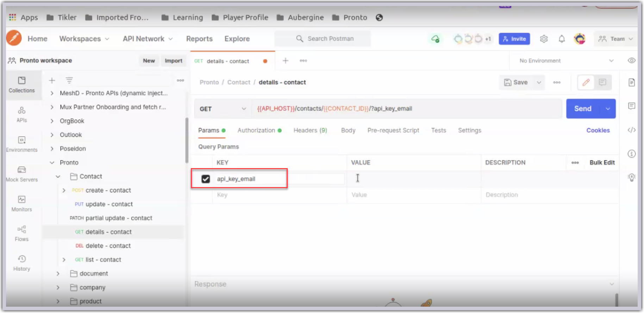Image resolution: width=644 pixels, height=313 pixels.
Task: Open a new request tab with plus
Action: (x=286, y=61)
